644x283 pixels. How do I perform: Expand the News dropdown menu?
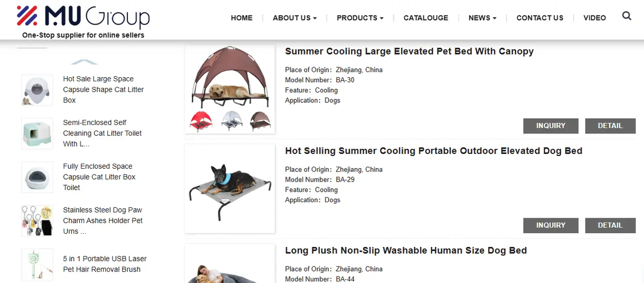point(482,18)
